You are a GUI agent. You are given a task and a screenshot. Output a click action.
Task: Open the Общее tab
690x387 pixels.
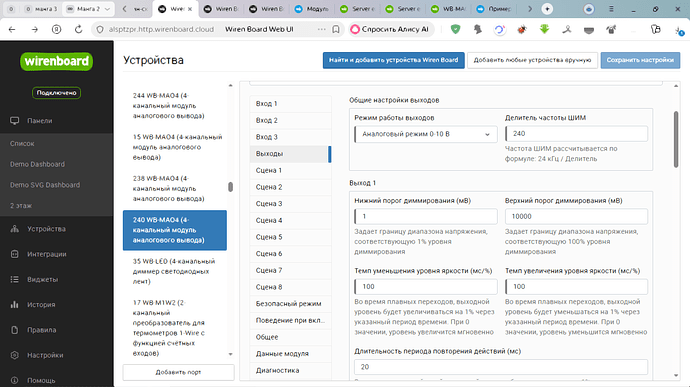point(290,337)
